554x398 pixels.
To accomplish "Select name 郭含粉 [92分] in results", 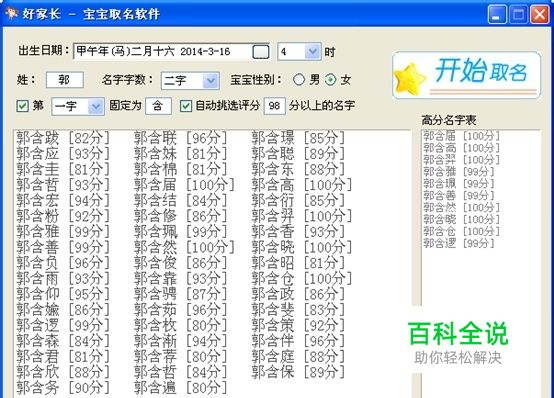I will point(63,216).
